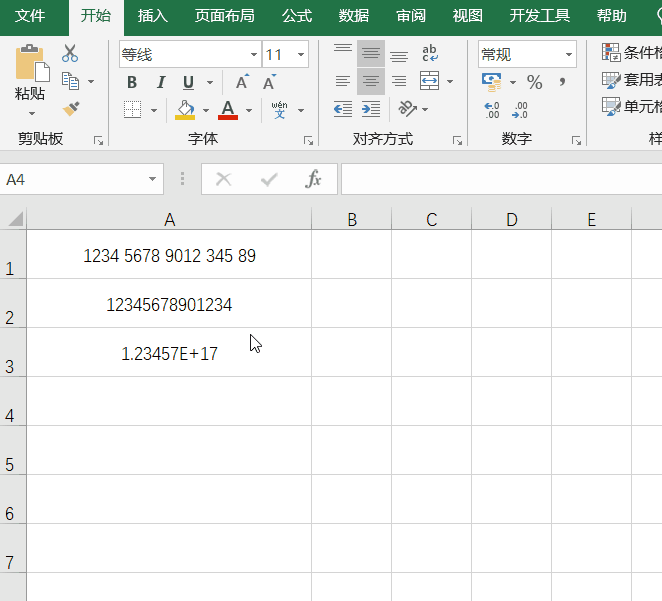Open the 帮助 tab
The height and width of the screenshot is (601, 662).
point(611,16)
